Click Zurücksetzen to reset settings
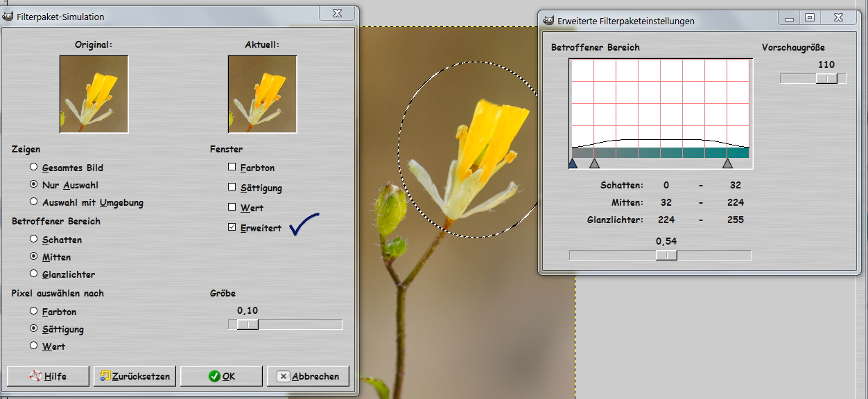Viewport: 868px width, 399px height. pyautogui.click(x=134, y=376)
